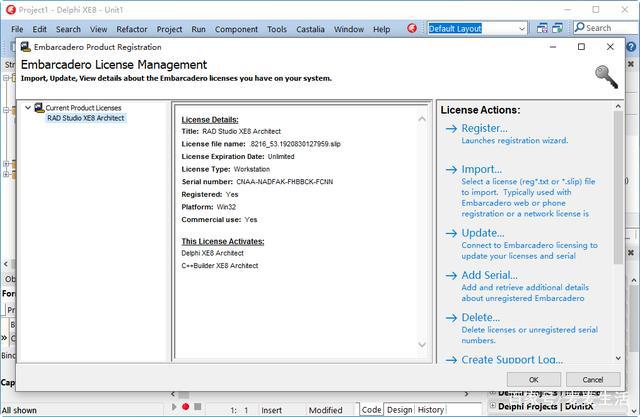Open the Help menu
The width and height of the screenshot is (640, 417).
coord(381,29)
